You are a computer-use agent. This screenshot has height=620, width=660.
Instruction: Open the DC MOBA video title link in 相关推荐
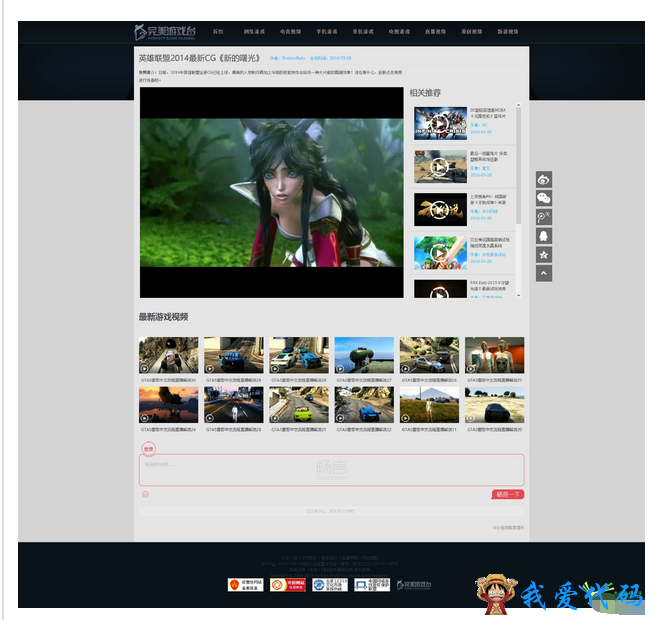tap(488, 113)
